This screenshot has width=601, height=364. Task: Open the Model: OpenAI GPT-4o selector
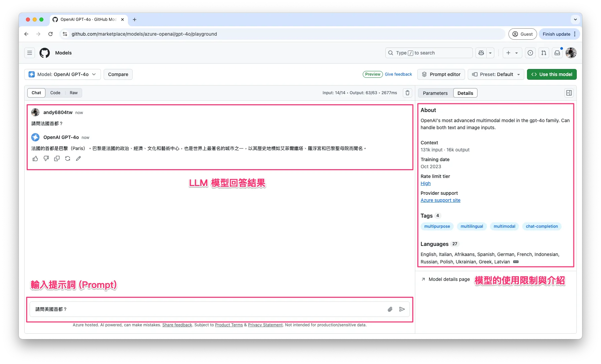(63, 74)
